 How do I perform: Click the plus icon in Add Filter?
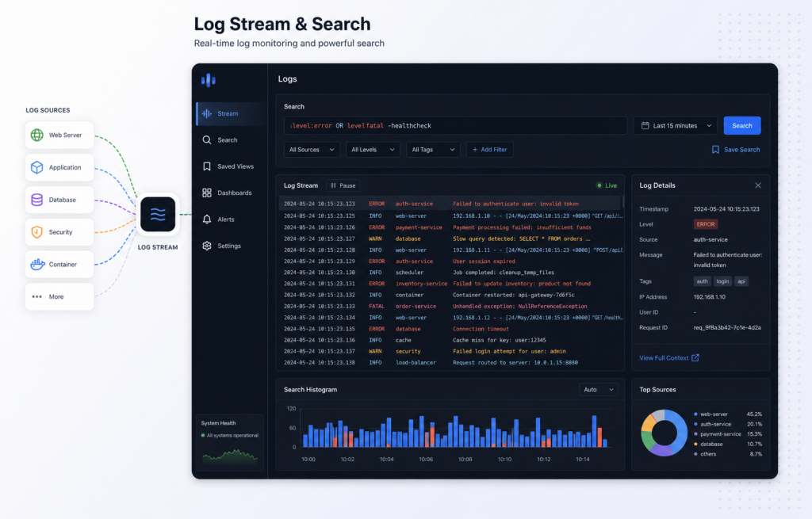475,150
